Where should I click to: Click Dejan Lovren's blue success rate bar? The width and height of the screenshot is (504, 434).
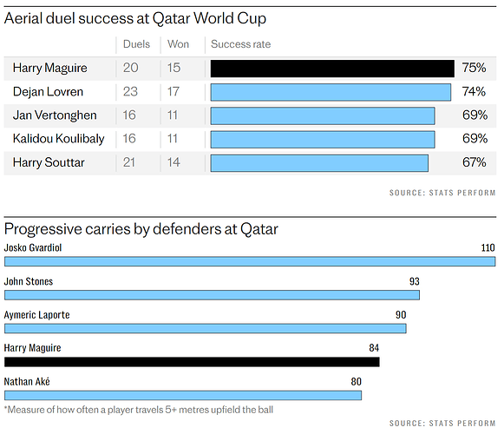point(331,92)
